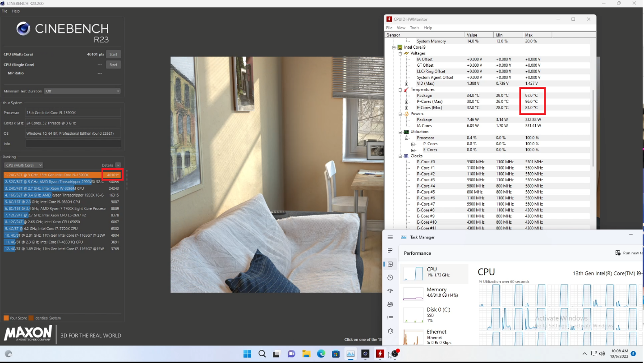
Task: Open Chat app from taskbar
Action: [291, 354]
